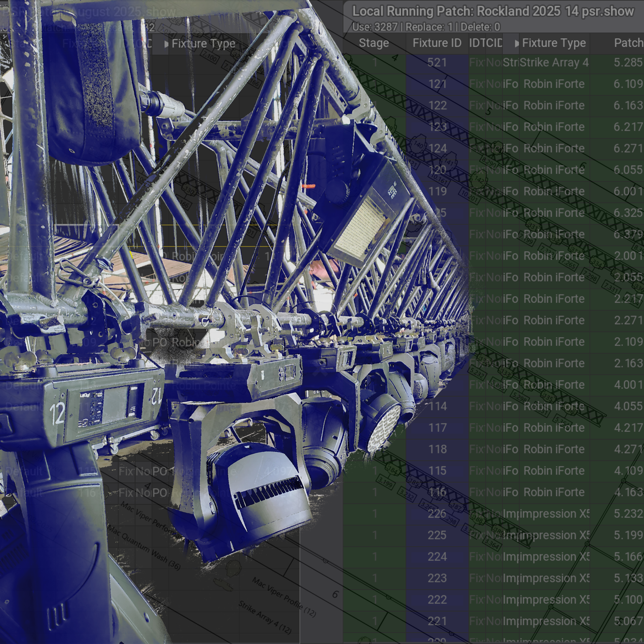Select Fixture ID 226 impression X5 row

[437, 514]
